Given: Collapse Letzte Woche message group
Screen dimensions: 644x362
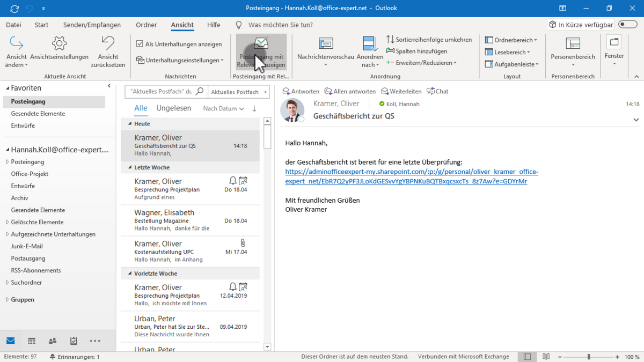Looking at the screenshot, I should tap(130, 168).
